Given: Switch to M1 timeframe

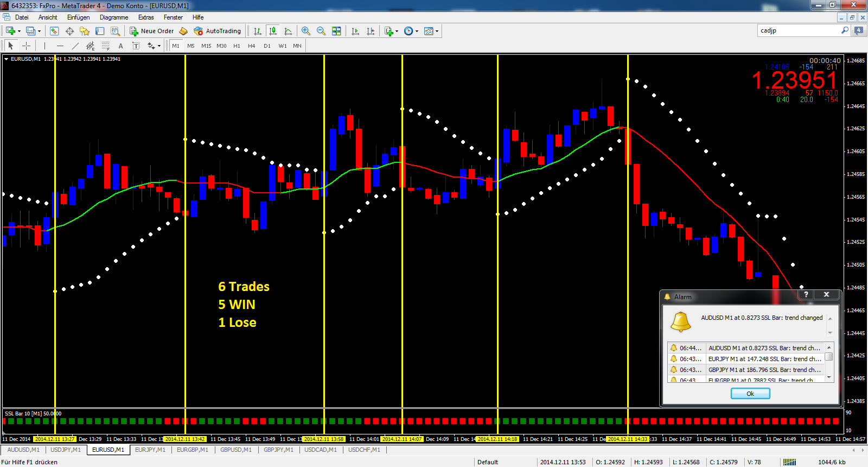Looking at the screenshot, I should (176, 46).
